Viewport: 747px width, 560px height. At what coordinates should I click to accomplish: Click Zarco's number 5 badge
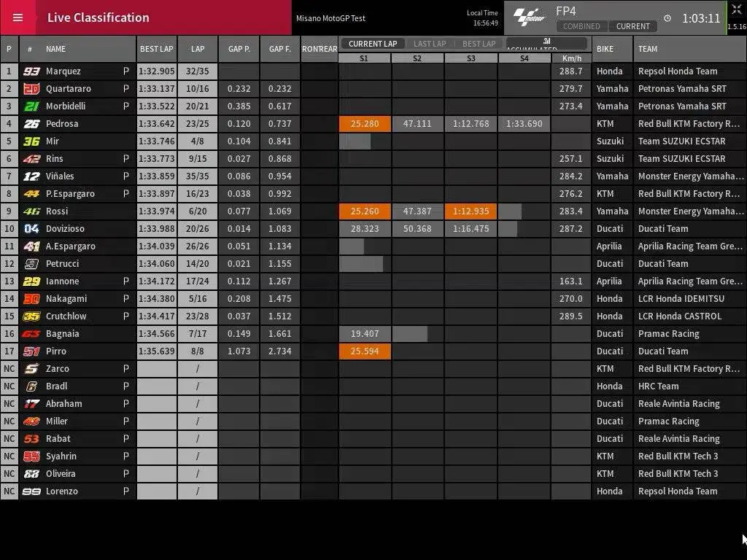[x=31, y=369]
